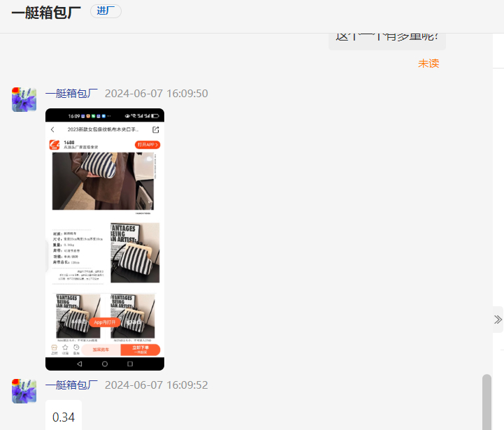Click timestamp 2024-06-07 16:09:50
The image size is (504, 430).
click(156, 94)
